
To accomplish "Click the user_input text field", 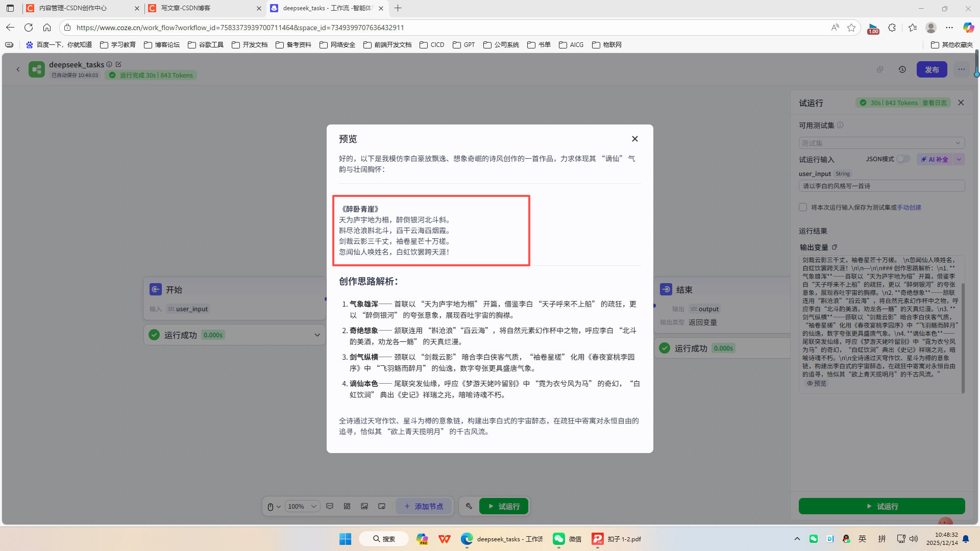I will pos(881,186).
